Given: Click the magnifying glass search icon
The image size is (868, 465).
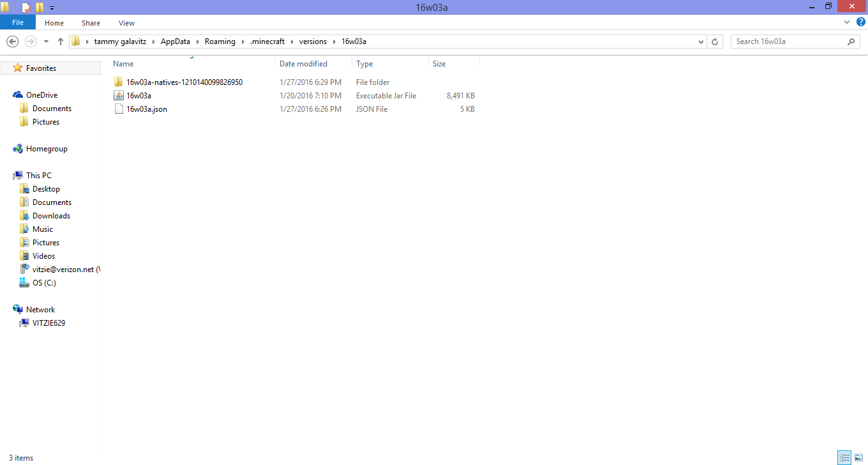Looking at the screenshot, I should [851, 42].
